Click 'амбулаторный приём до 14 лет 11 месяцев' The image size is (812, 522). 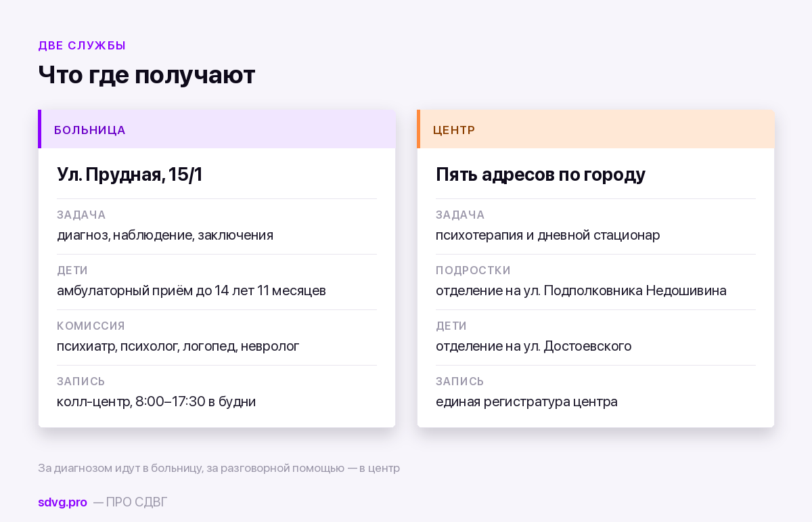point(191,290)
